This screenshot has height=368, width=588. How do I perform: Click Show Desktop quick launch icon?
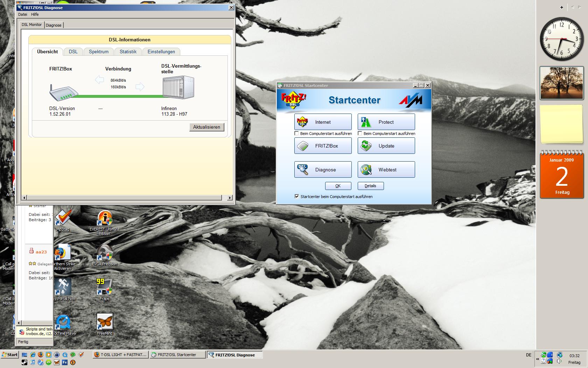click(x=25, y=355)
